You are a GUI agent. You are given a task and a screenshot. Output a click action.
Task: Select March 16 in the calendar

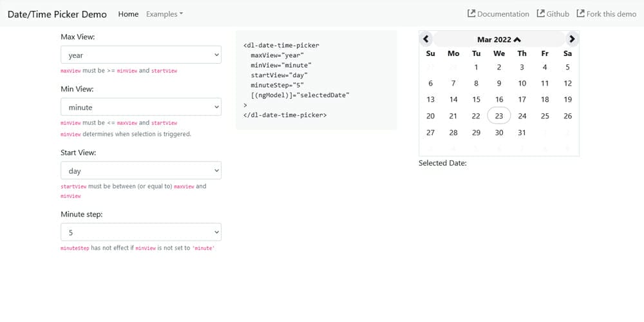(x=499, y=99)
